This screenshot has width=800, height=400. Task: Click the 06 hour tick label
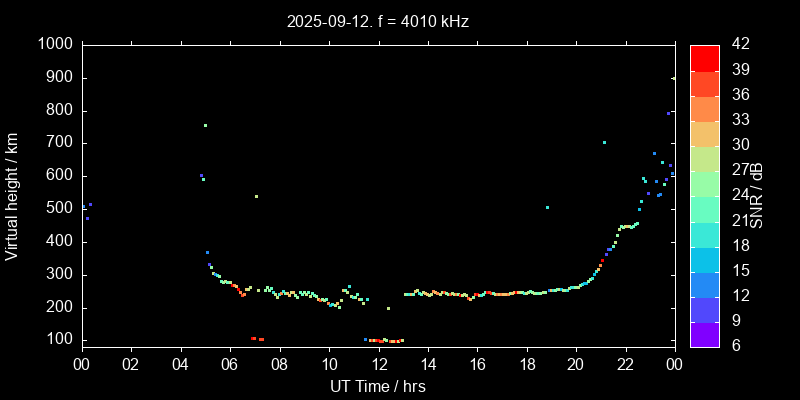(x=229, y=364)
